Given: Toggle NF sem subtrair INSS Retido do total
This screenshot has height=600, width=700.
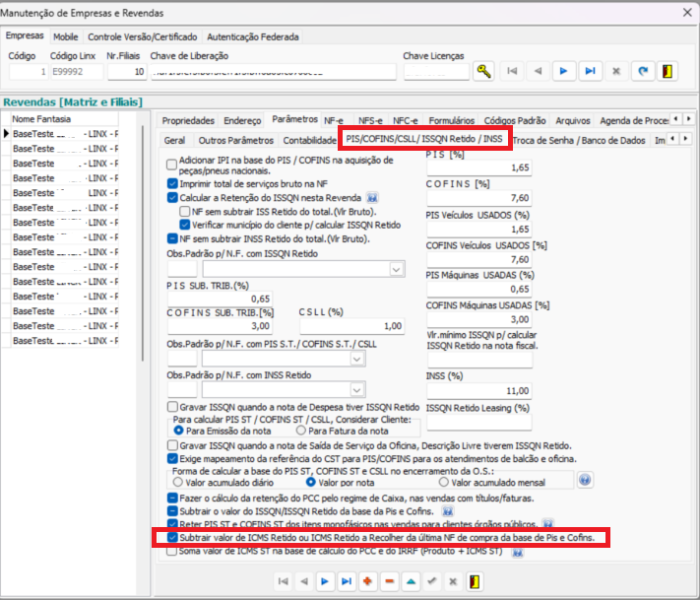Looking at the screenshot, I should pos(172,238).
